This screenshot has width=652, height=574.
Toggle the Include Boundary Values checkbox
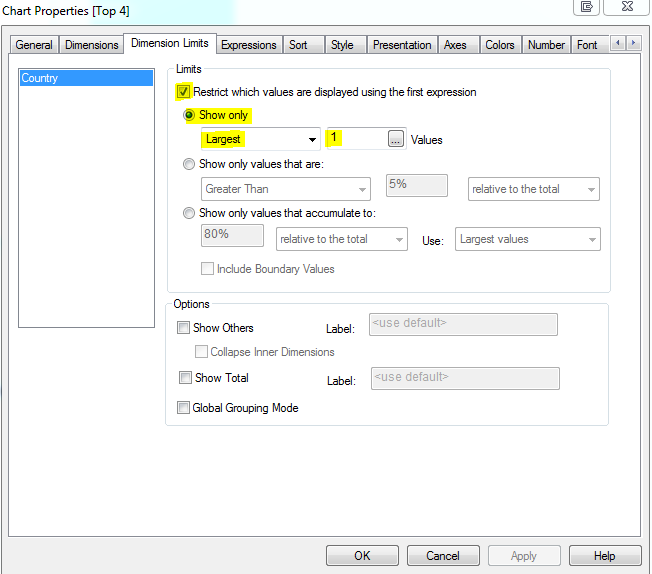point(207,269)
